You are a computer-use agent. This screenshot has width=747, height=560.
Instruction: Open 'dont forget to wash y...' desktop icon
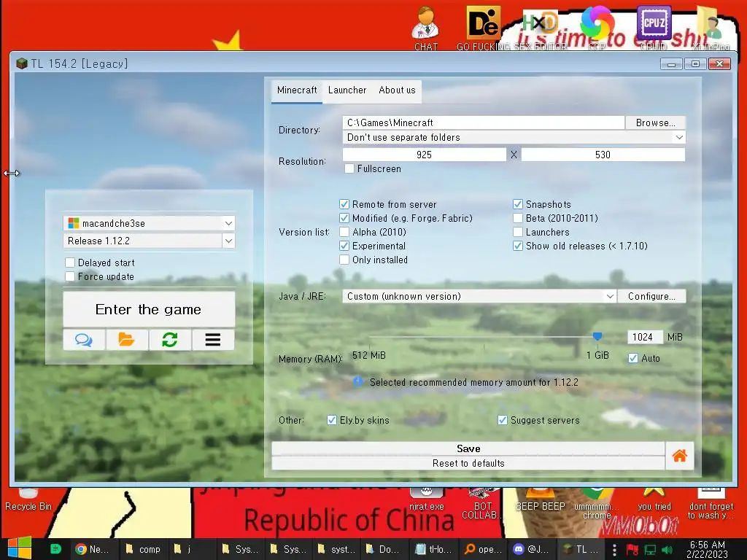pos(711,504)
